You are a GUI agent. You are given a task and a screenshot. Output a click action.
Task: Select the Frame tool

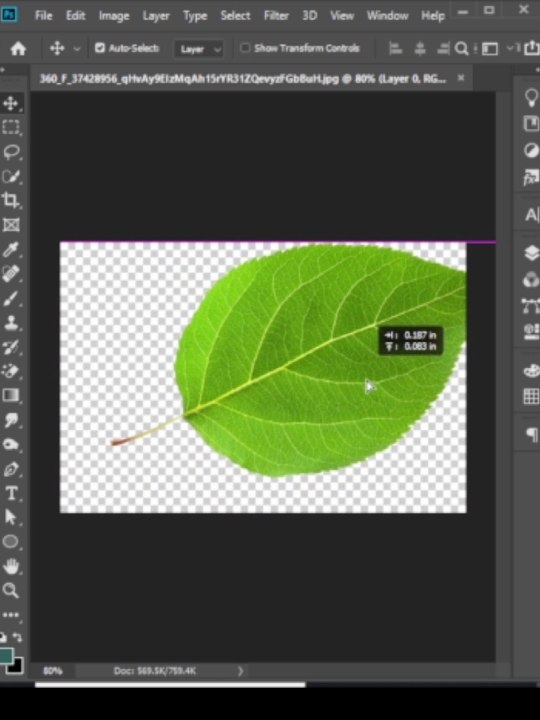pyautogui.click(x=11, y=225)
